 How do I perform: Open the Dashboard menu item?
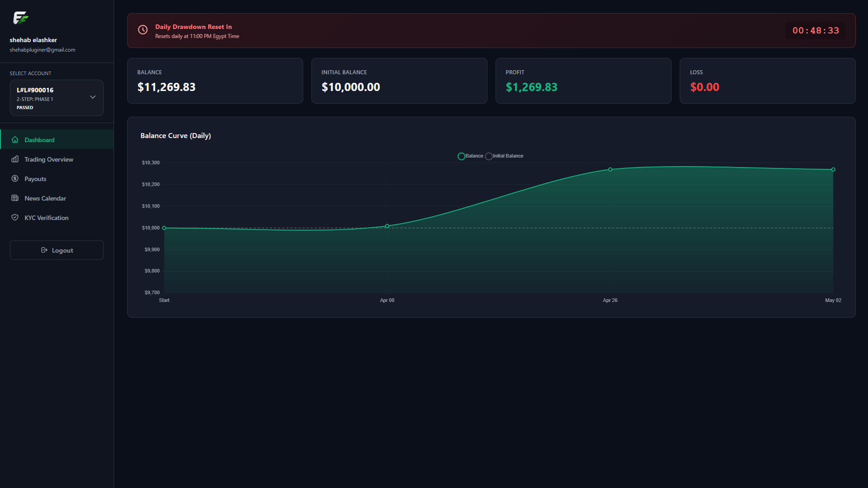pos(57,139)
